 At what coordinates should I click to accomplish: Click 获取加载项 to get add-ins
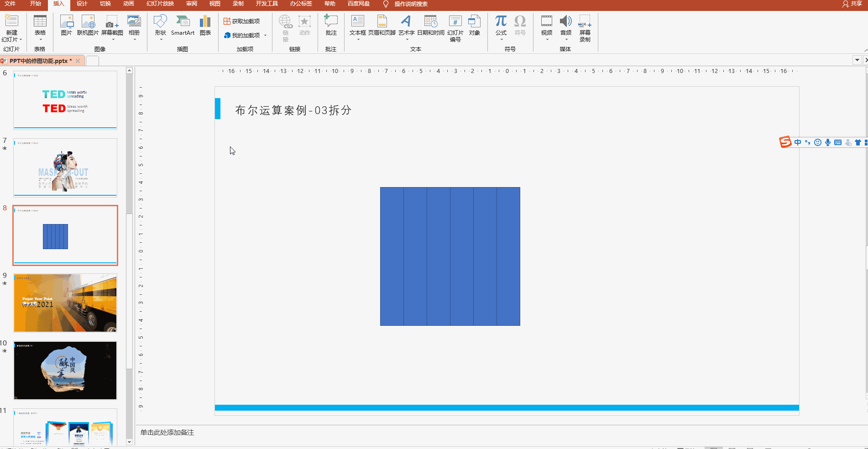coord(242,21)
